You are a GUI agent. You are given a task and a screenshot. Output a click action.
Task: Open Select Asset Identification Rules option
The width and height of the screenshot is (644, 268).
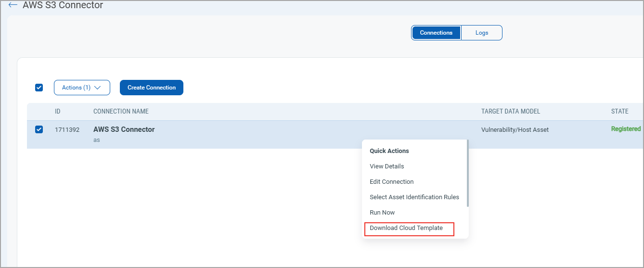(x=414, y=197)
